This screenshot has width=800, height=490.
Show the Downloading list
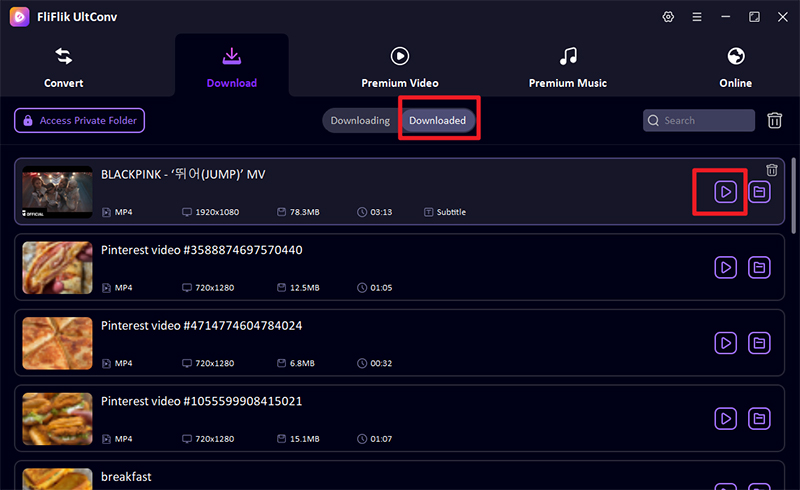(360, 120)
